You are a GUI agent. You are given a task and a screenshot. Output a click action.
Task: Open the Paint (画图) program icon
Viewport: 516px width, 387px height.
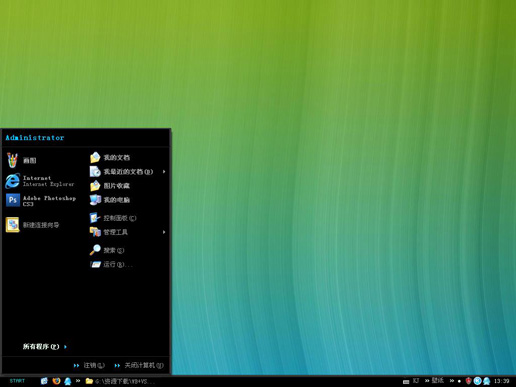point(12,160)
